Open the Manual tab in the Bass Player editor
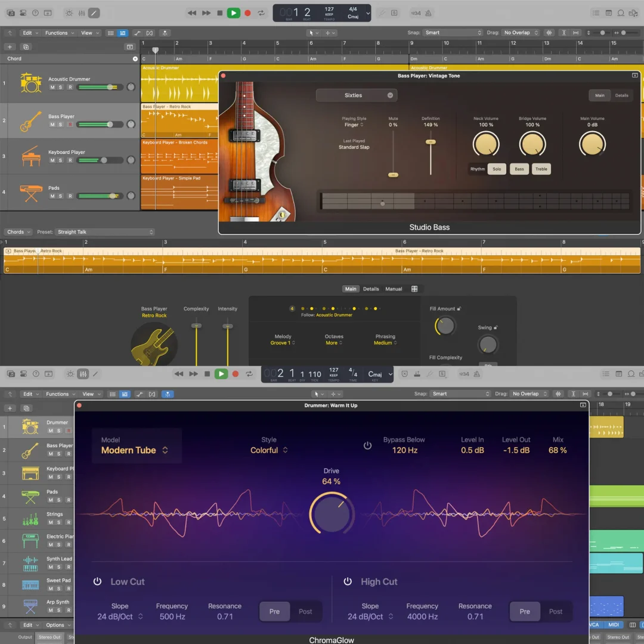The image size is (644, 644). coord(394,289)
